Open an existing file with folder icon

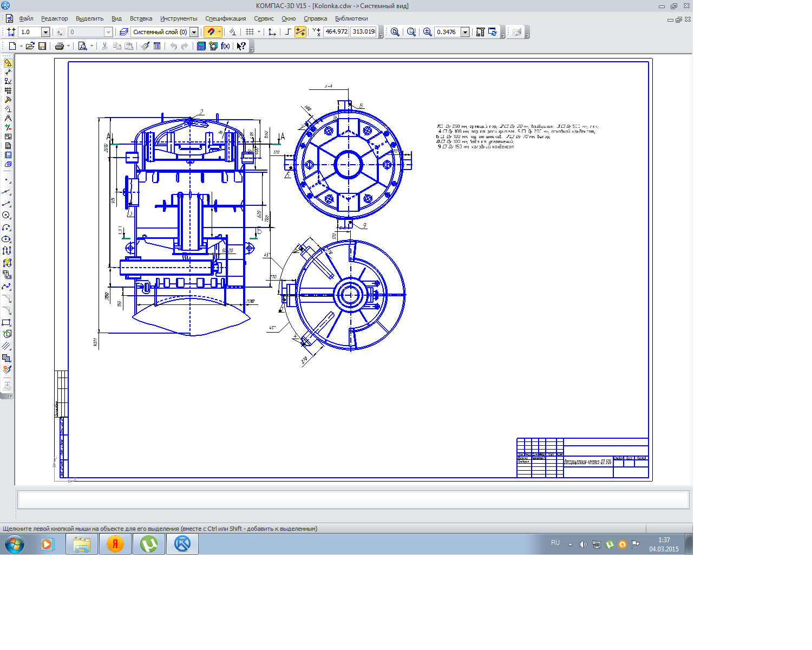click(x=30, y=46)
